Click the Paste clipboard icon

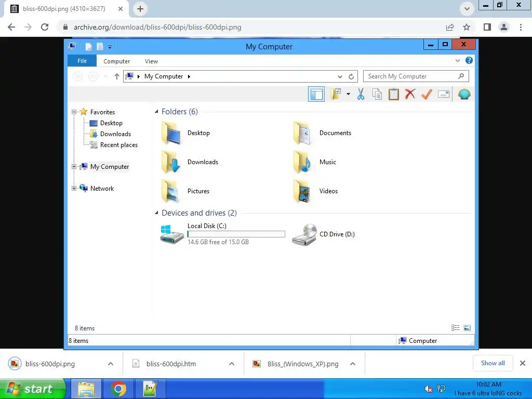click(x=394, y=94)
